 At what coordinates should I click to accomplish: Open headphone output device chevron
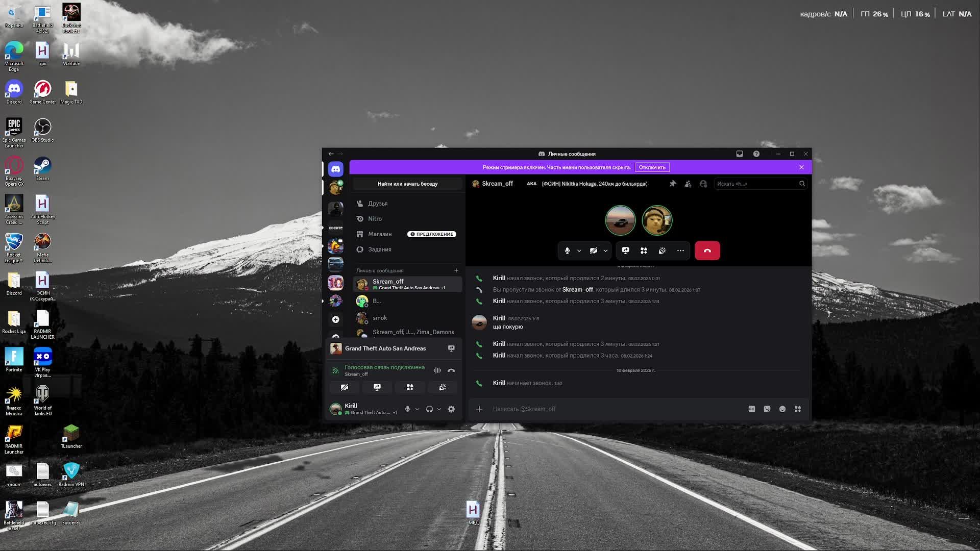click(x=438, y=409)
